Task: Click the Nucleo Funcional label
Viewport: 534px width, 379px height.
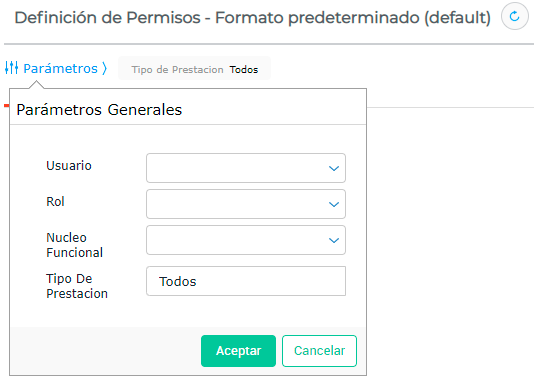Action: [75, 245]
